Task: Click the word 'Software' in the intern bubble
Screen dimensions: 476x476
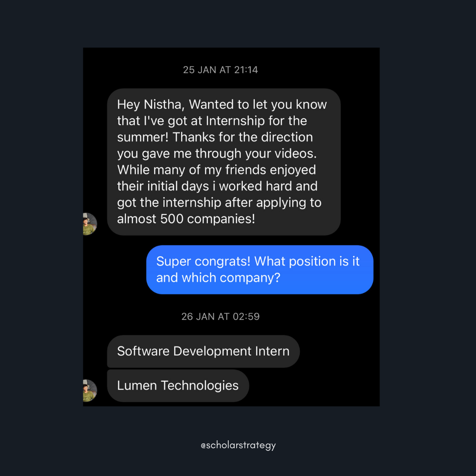Action: (143, 351)
